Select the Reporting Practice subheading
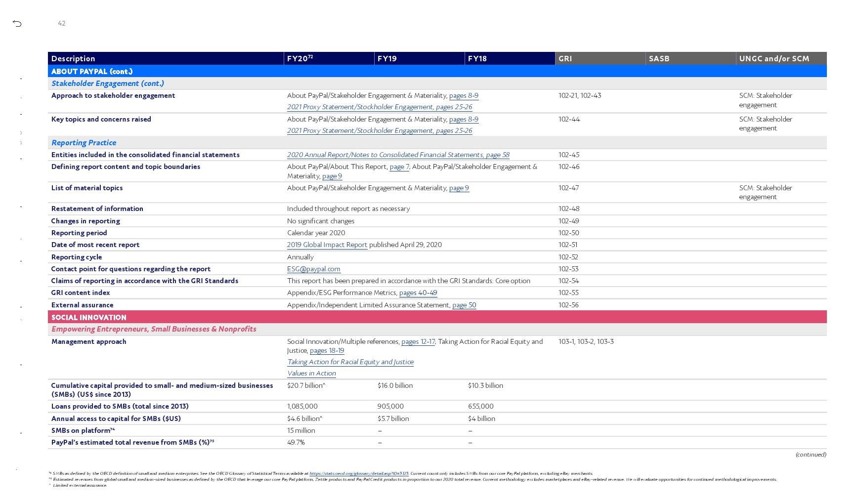 pos(84,143)
